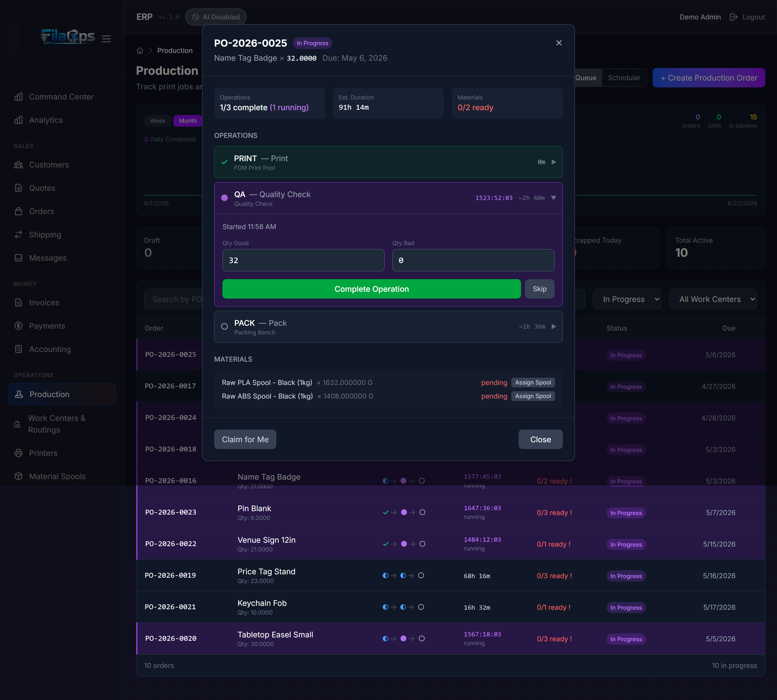The height and width of the screenshot is (700, 777).
Task: Close the PO-2026-0025 dialog with X
Action: tap(559, 43)
